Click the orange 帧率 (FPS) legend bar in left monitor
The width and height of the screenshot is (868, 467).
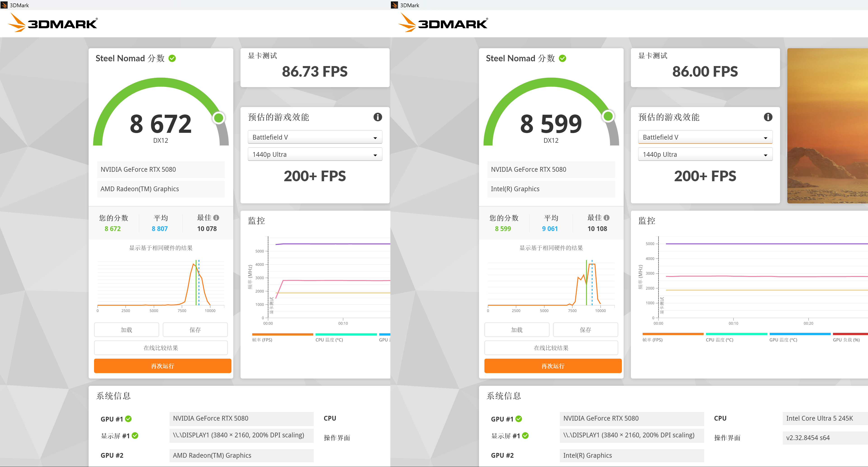coord(282,334)
